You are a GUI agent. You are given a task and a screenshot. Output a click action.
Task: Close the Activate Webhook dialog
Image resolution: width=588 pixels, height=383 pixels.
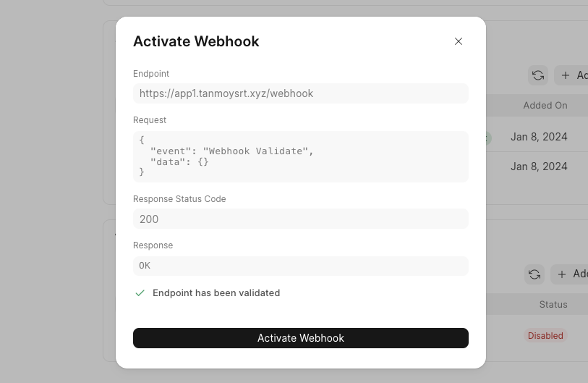pos(458,41)
